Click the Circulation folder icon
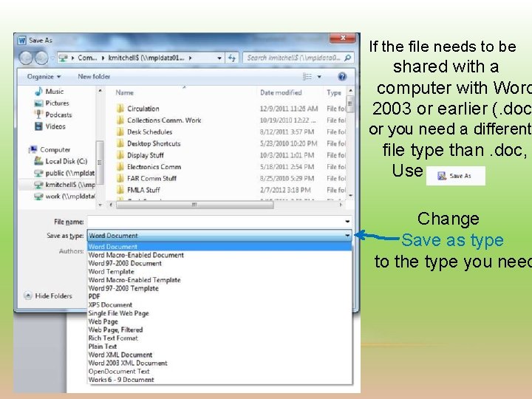 120,109
